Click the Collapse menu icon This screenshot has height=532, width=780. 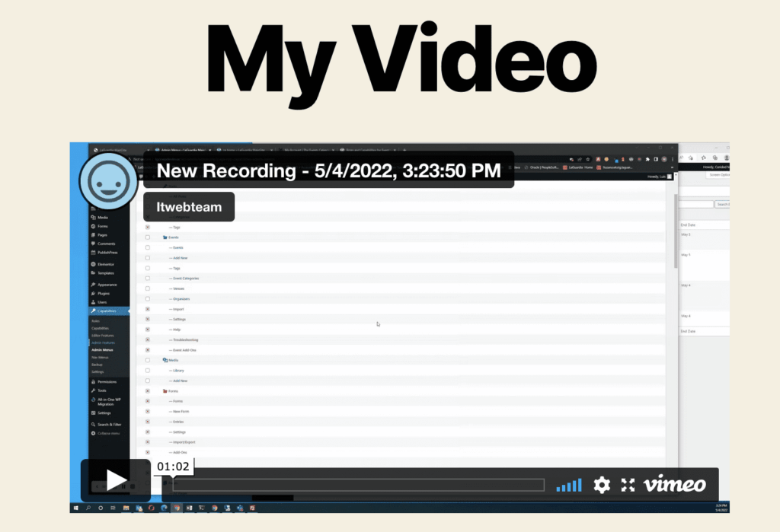93,434
